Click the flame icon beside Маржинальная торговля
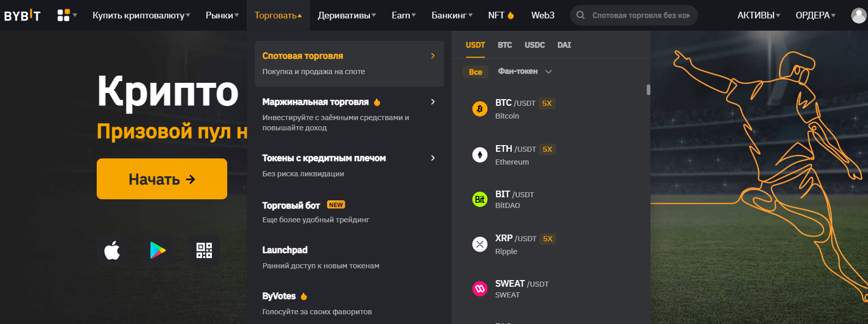Viewport: 868px width, 324px height. click(377, 102)
